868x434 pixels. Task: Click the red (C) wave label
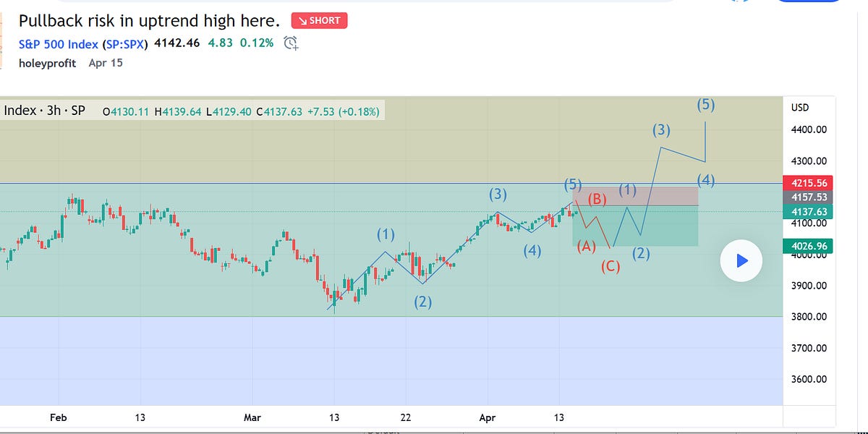tap(611, 266)
